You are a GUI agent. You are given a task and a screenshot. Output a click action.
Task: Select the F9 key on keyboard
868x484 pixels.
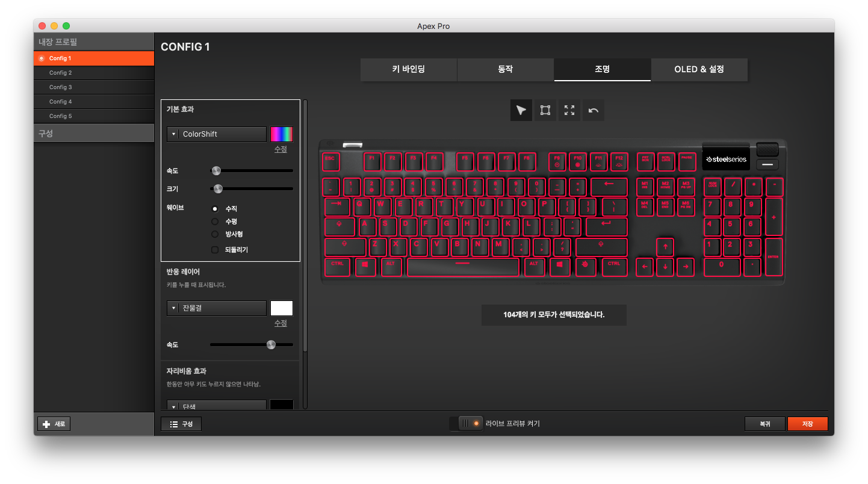[557, 162]
